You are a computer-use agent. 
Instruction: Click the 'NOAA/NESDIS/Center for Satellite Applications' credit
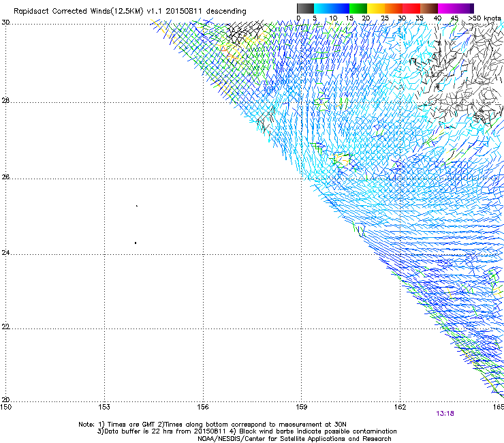(272, 439)
